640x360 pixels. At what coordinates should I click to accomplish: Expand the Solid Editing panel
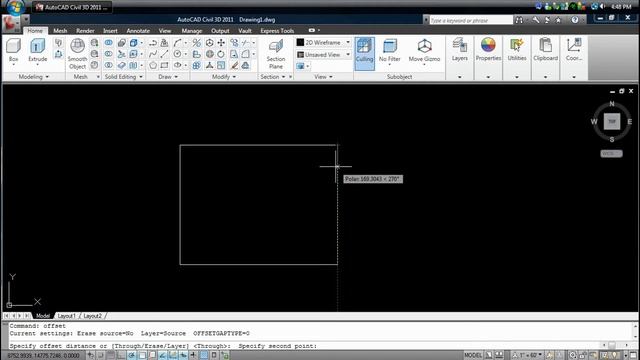(124, 77)
